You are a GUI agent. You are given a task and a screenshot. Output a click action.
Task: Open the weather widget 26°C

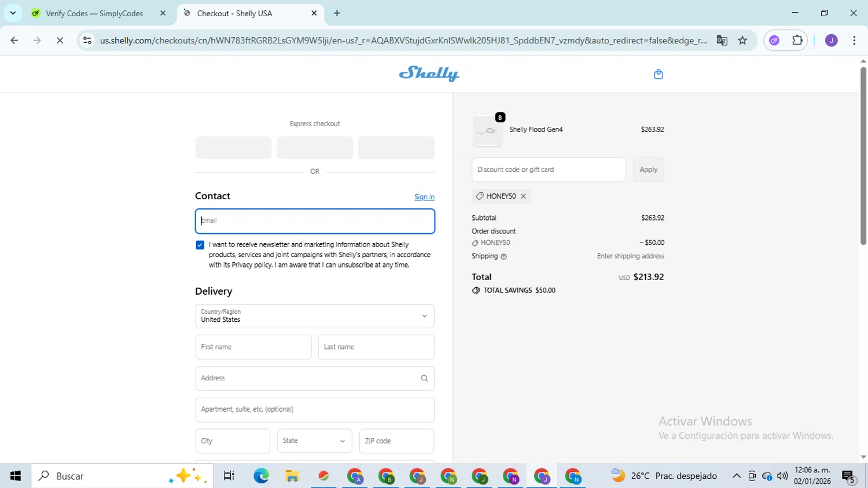coord(664,476)
